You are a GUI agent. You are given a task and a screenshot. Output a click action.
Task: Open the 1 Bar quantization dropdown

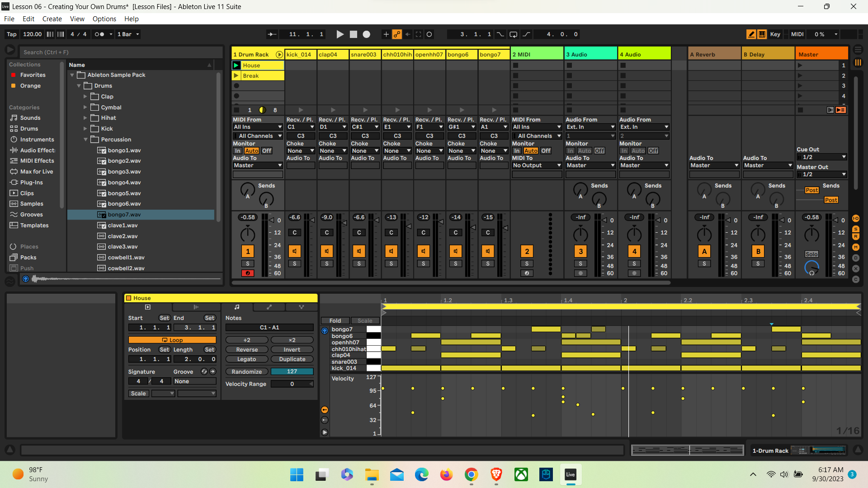[128, 34]
